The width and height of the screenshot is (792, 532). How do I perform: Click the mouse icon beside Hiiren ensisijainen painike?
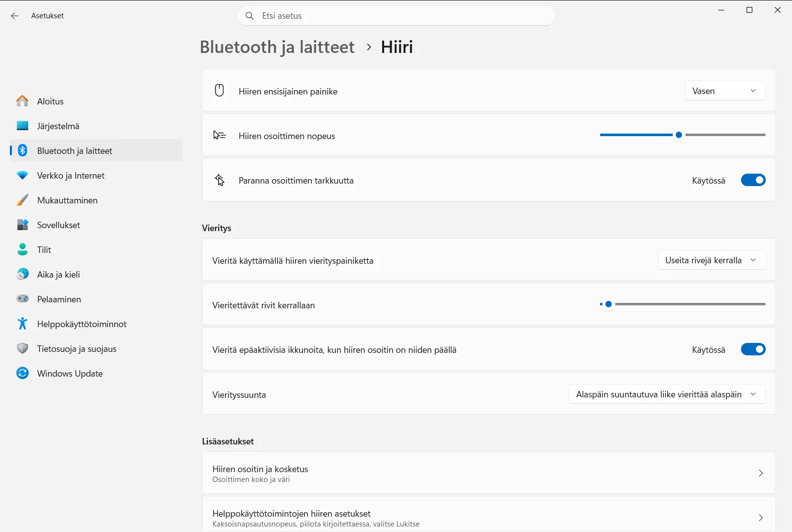[219, 91]
